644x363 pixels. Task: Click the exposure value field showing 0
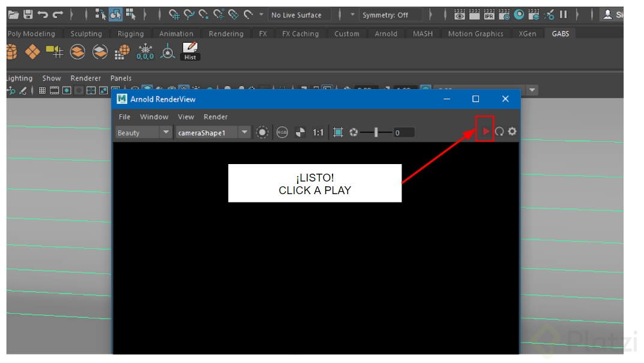[x=404, y=132]
